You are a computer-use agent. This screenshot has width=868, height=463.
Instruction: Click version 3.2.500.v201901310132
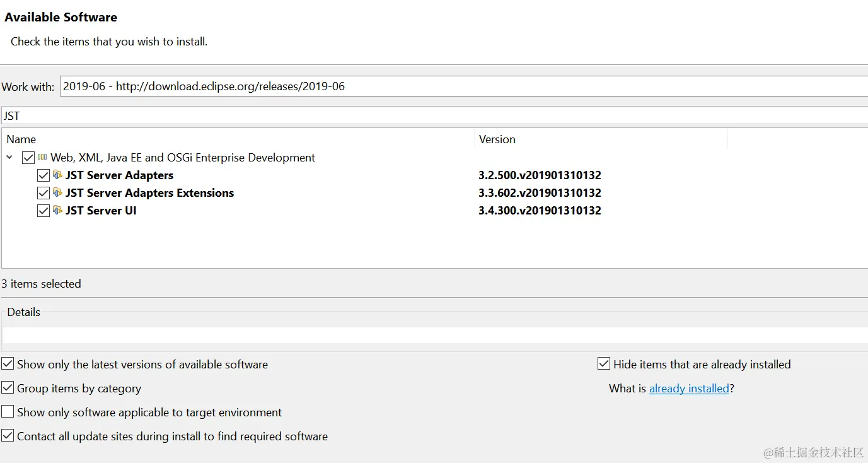tap(540, 175)
